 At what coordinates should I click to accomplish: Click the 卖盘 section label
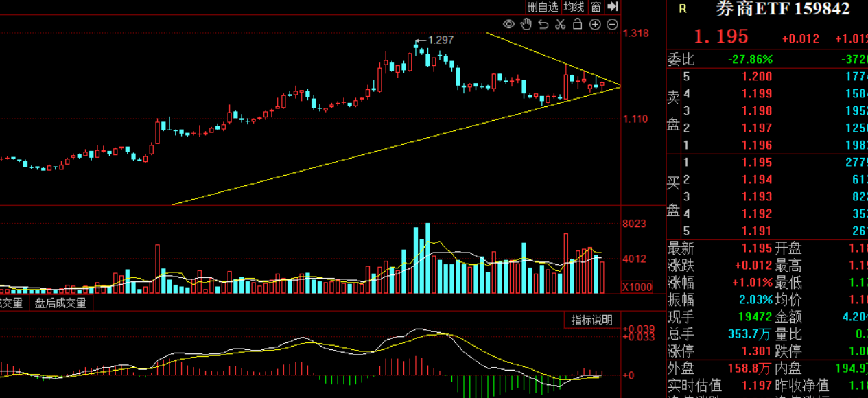674,111
